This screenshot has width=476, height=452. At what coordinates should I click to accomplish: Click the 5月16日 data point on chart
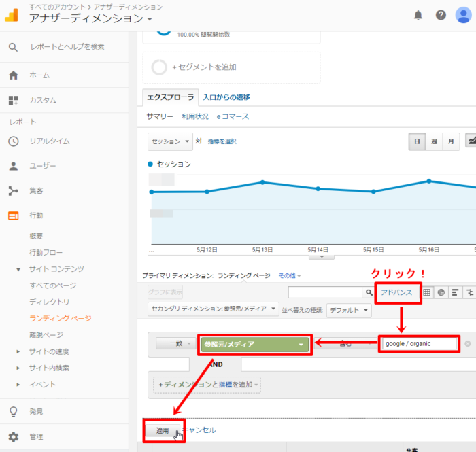428,181
